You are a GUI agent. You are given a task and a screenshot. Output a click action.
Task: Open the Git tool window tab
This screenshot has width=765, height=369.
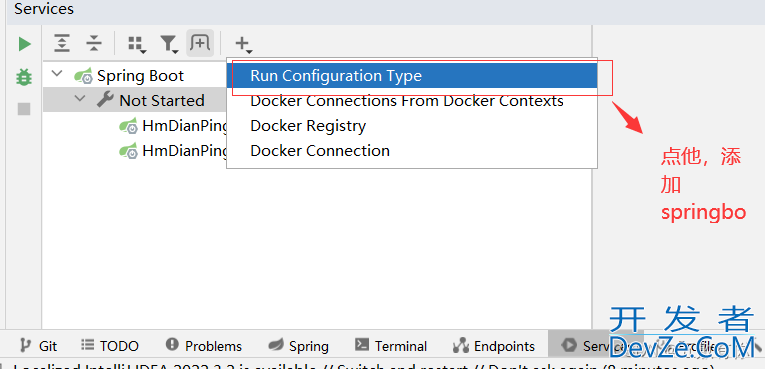pyautogui.click(x=38, y=346)
